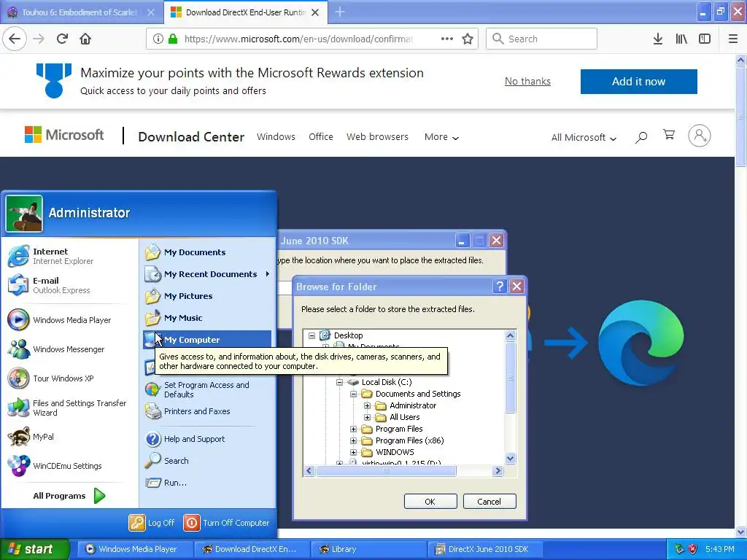Expand the Program Files node
The height and width of the screenshot is (560, 747).
coord(354,429)
